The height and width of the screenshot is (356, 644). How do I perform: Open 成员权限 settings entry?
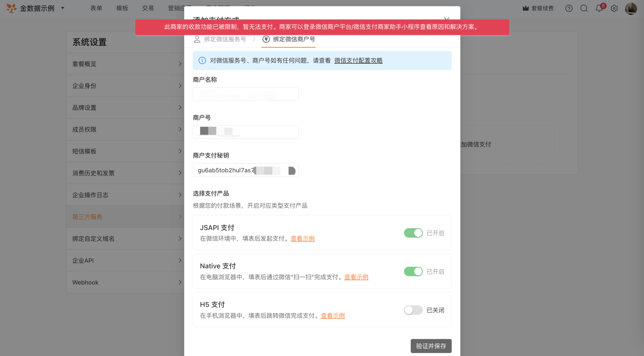125,130
